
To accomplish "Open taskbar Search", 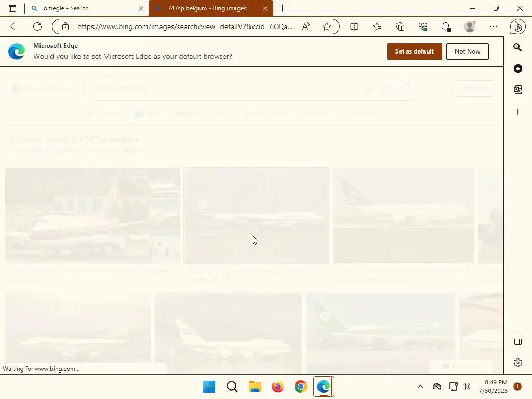I will [232, 387].
